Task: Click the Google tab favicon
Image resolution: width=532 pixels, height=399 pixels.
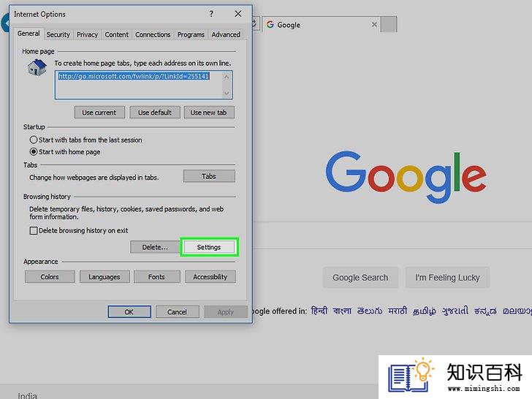Action: (270, 24)
